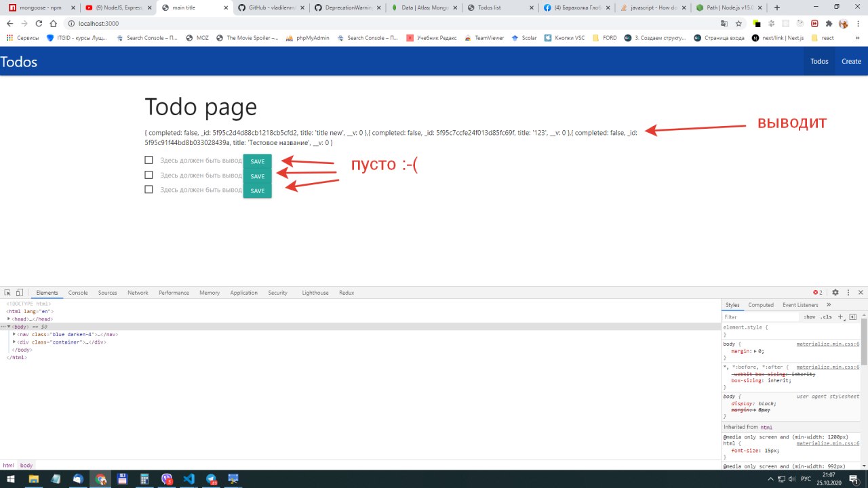Open the Performance tab in DevTools

click(174, 293)
